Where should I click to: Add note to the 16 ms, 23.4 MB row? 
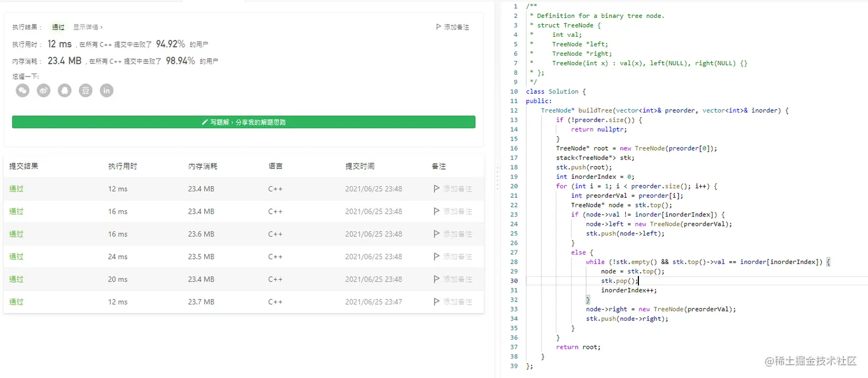pyautogui.click(x=453, y=211)
